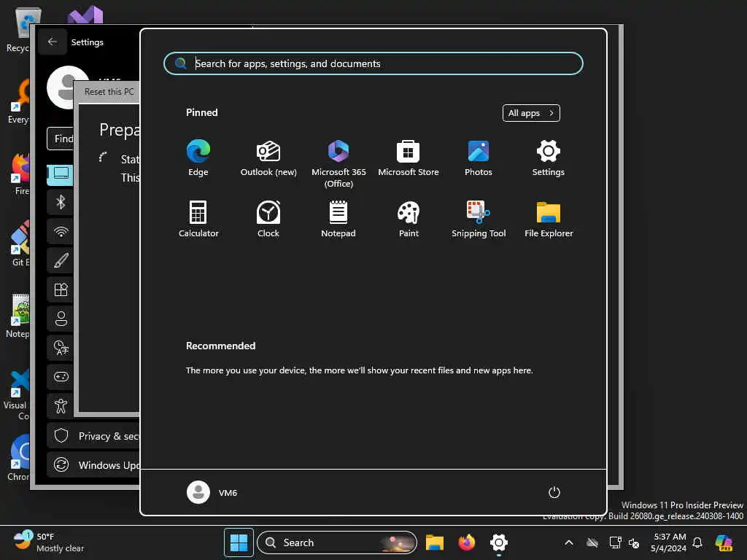Open the Start menu power options
Viewport: 747px width, 560px height.
pos(554,492)
